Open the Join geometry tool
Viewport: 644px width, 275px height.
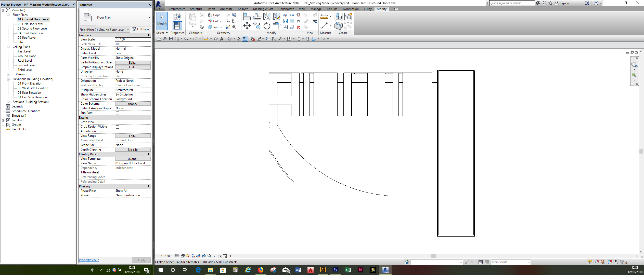214,27
